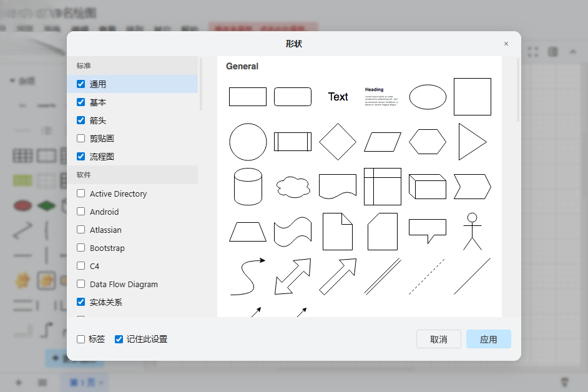Select the Internal Storage shape

pos(383,187)
